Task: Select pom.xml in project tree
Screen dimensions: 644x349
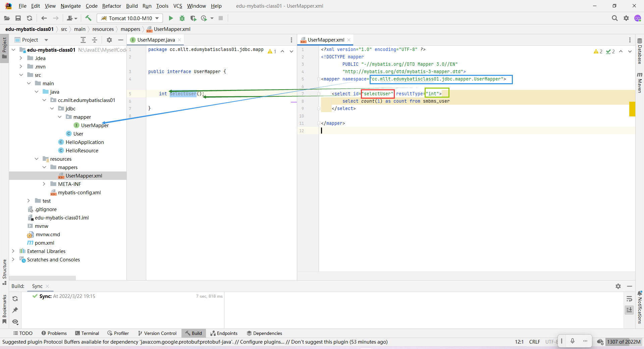Action: point(44,243)
